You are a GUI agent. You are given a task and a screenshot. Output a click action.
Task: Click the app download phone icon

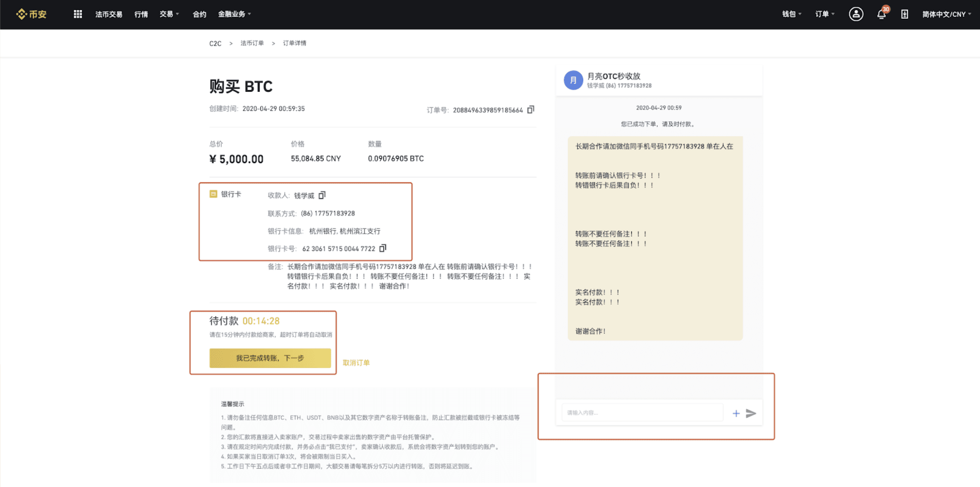click(x=905, y=14)
